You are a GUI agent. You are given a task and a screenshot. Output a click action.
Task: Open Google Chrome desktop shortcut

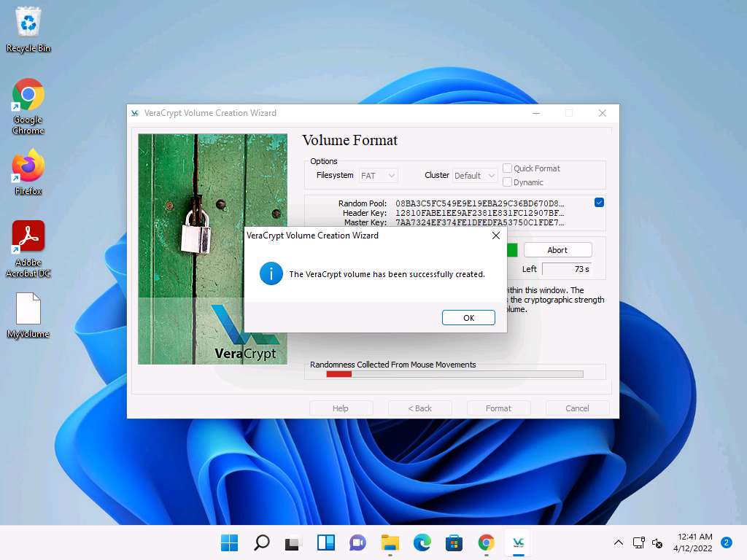(28, 106)
